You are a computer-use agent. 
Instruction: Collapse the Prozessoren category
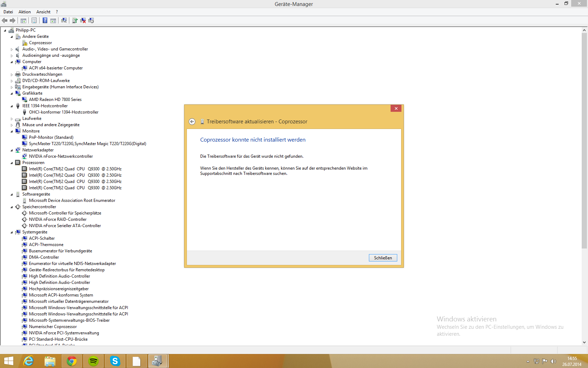coord(12,163)
